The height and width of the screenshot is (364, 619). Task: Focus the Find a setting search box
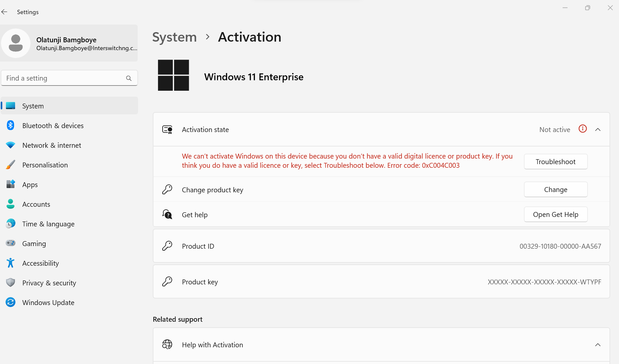pos(64,78)
